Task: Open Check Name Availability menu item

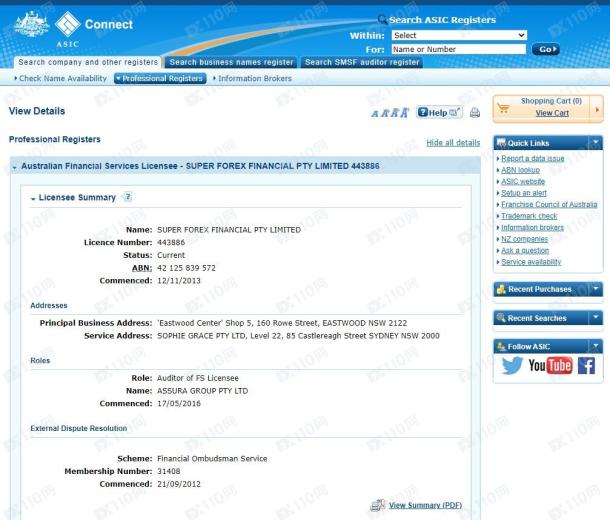Action: click(x=61, y=79)
